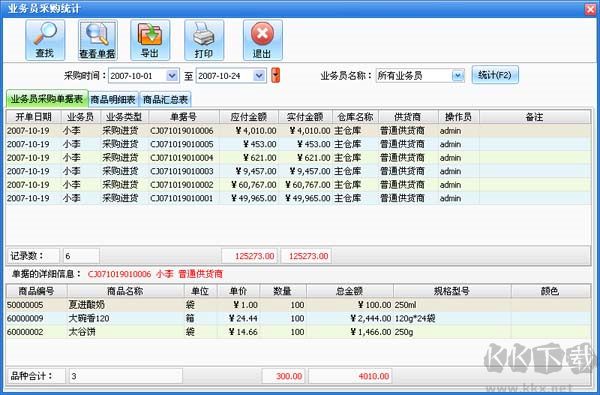
Task: Click the 颜色 column header
Action: tap(550, 291)
